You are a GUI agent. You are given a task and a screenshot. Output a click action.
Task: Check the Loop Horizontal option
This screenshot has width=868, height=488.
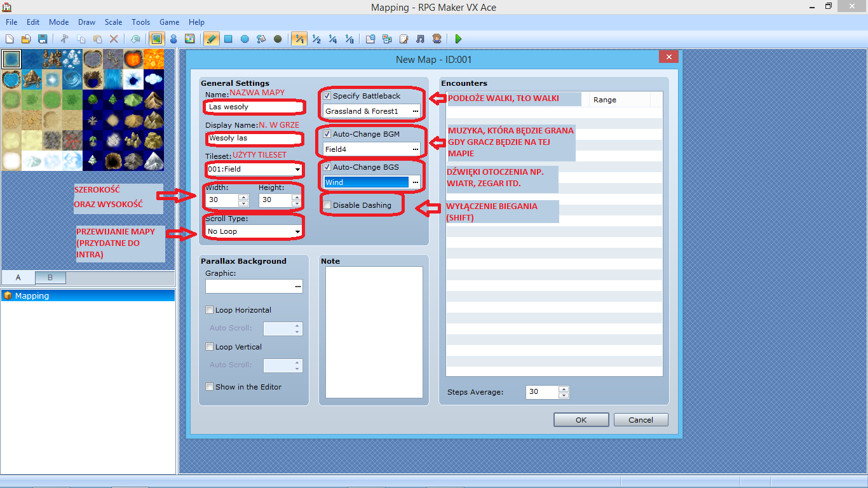coord(209,310)
